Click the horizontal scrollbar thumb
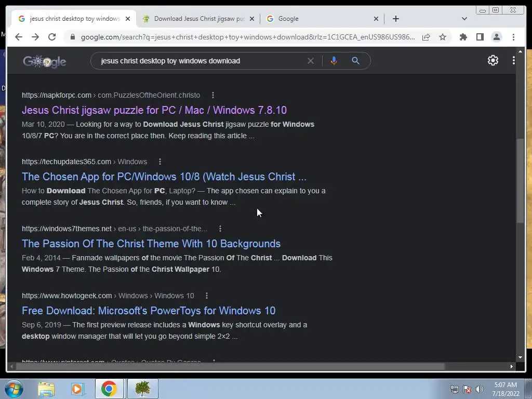This screenshot has height=399, width=532. click(x=230, y=366)
